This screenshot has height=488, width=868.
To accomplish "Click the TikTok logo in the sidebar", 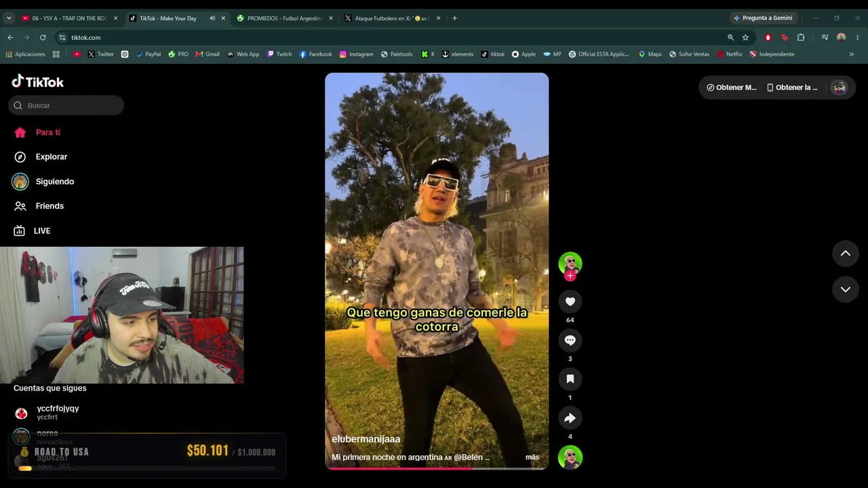I will coord(38,81).
